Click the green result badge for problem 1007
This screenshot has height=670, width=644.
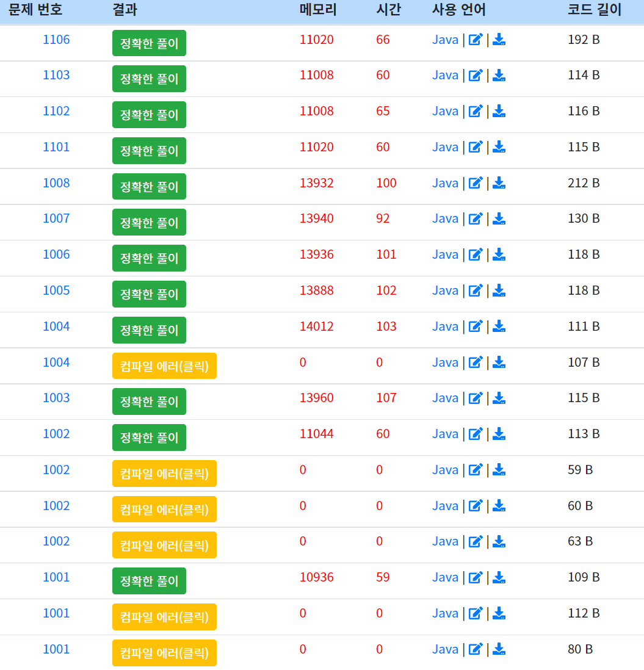pyautogui.click(x=149, y=222)
